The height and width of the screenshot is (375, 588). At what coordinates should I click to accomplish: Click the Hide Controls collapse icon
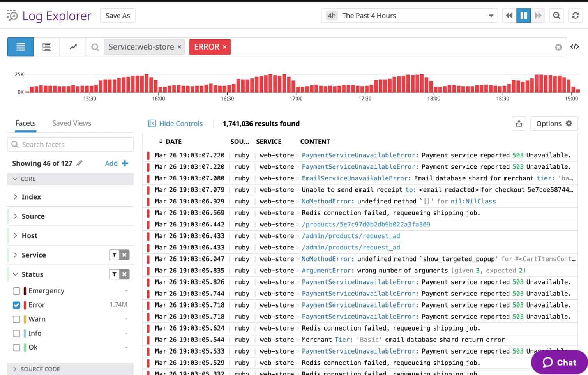[152, 124]
